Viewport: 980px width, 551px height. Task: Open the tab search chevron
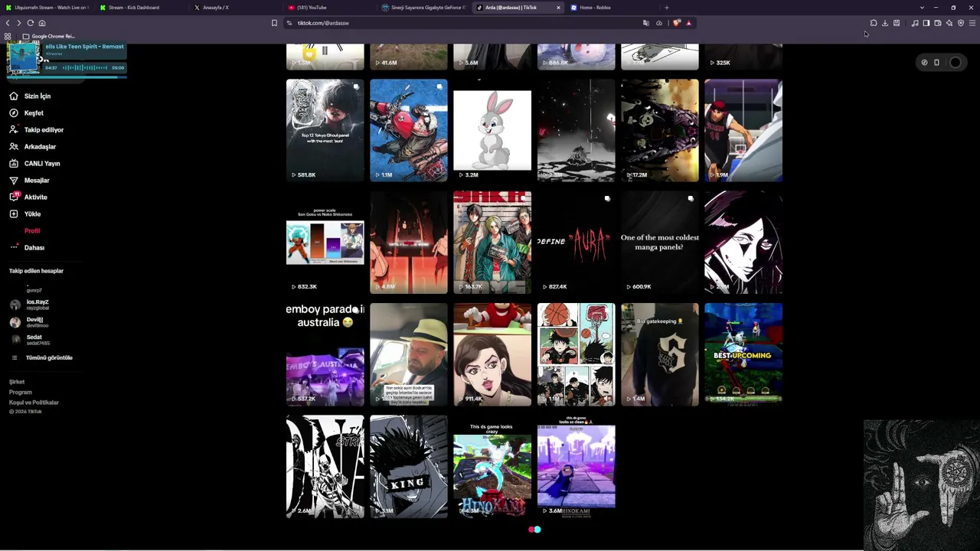click(922, 8)
